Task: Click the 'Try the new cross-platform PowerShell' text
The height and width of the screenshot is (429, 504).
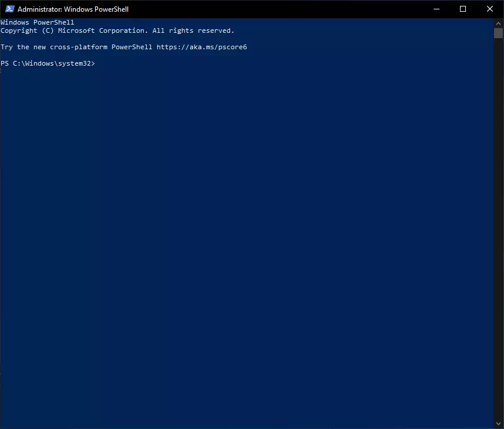Action: [x=76, y=47]
